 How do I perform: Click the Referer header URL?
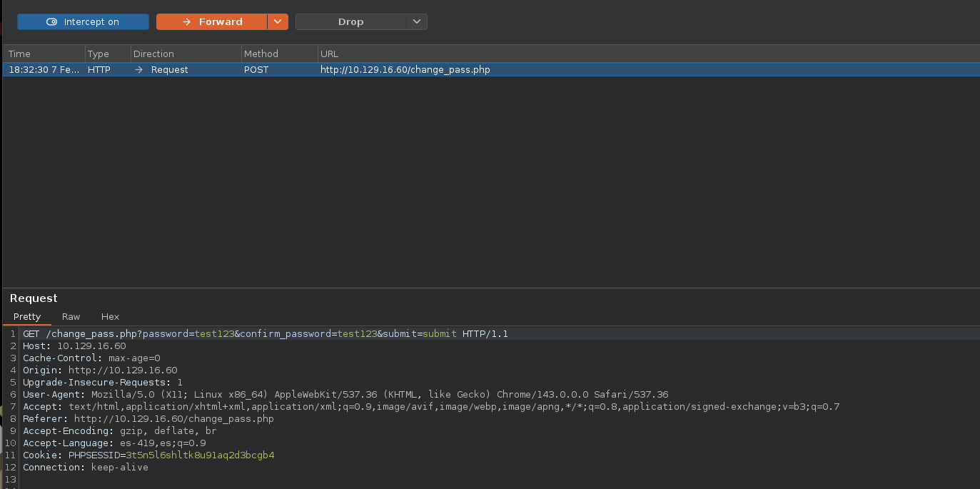coord(173,419)
